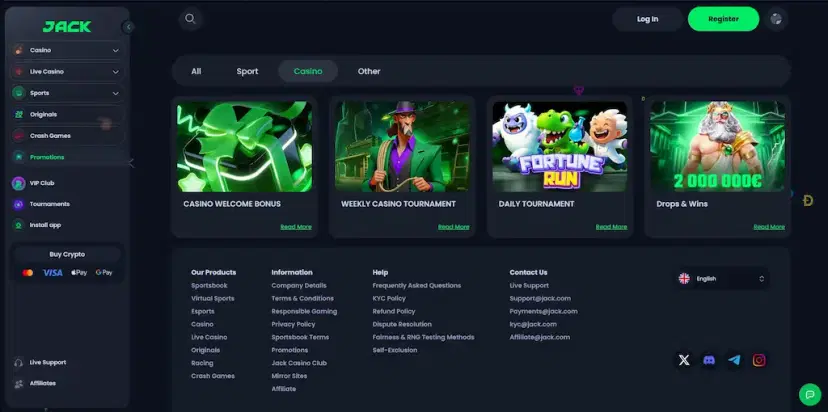Expand the Sports sidebar chevron
This screenshot has width=828, height=412.
[x=116, y=93]
